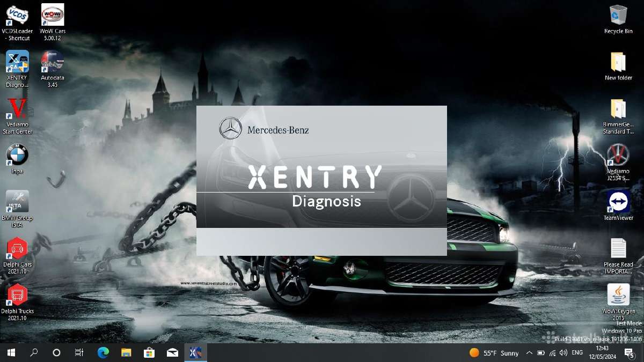Select the WoW!Keygen 2015 Java icon
The image size is (644, 362).
pos(618,302)
